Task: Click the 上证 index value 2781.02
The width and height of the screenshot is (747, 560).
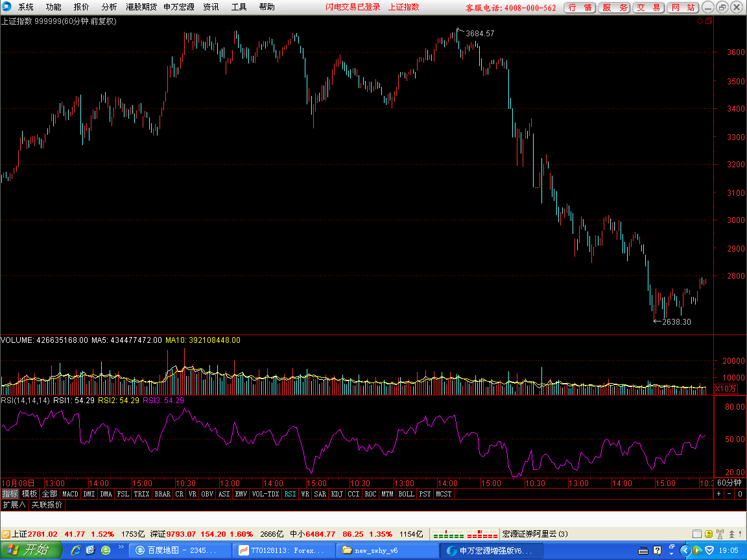Action: pyautogui.click(x=42, y=534)
